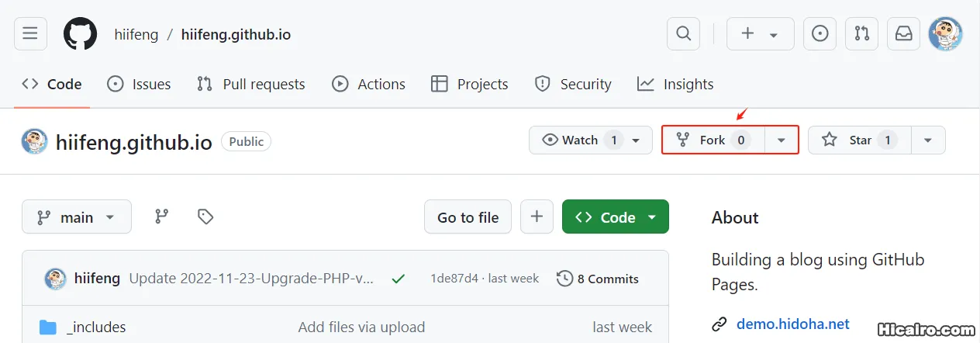Viewport: 980px width, 343px height.
Task: Switch to the Pull requests tab
Action: pos(250,84)
